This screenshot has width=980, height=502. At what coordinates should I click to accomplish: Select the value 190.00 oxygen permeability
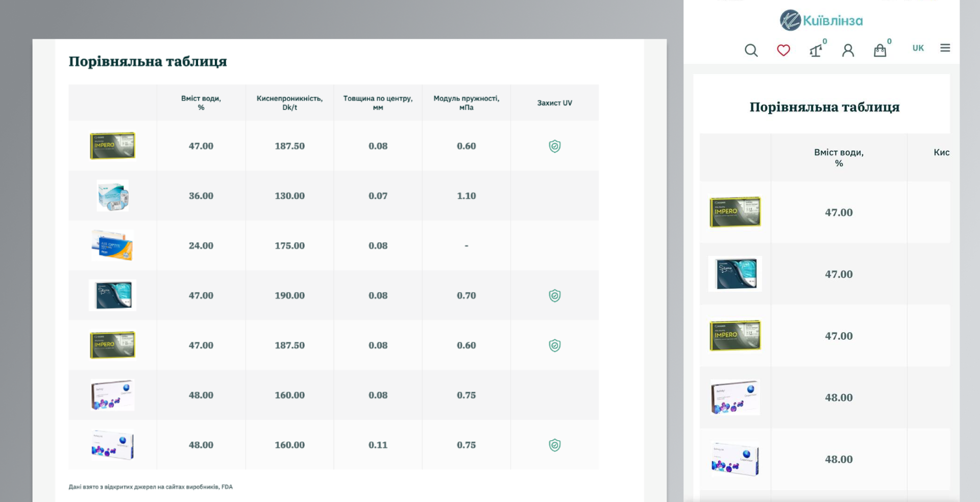coord(289,295)
